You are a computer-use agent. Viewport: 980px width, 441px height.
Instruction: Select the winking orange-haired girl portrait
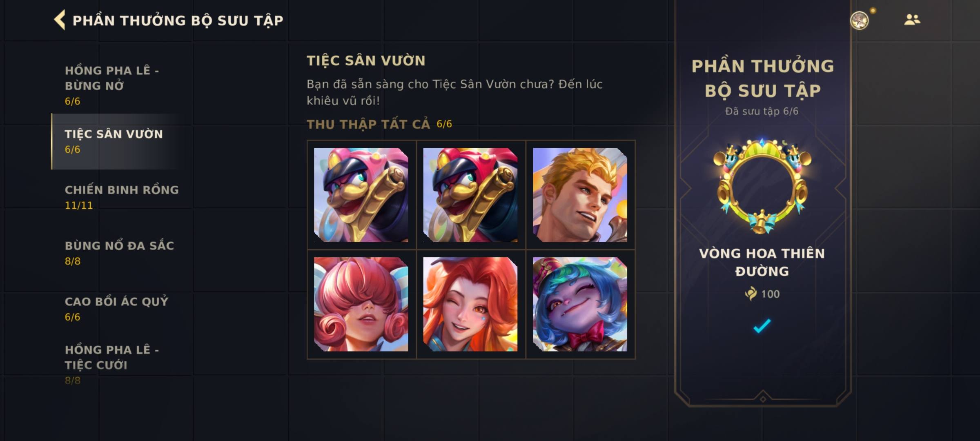470,304
